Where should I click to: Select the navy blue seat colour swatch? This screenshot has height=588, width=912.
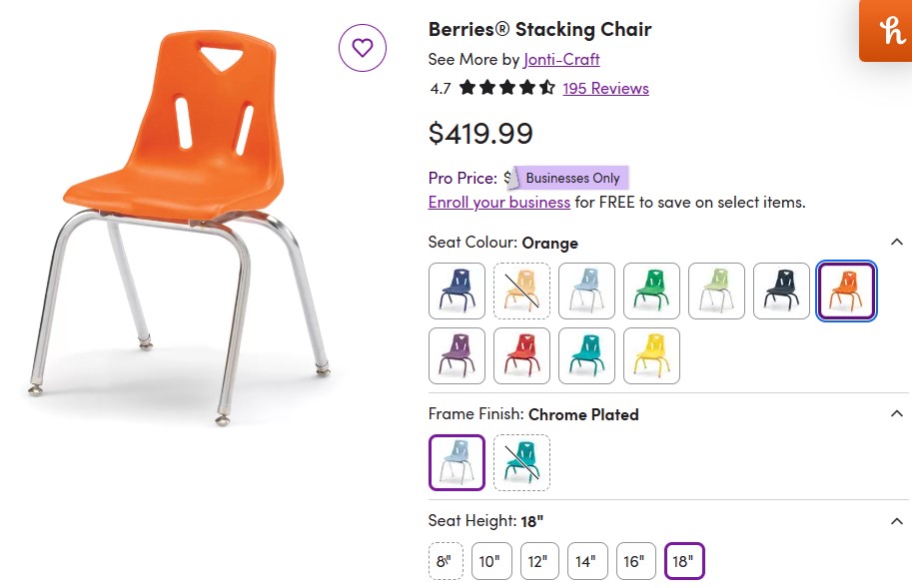tap(456, 291)
